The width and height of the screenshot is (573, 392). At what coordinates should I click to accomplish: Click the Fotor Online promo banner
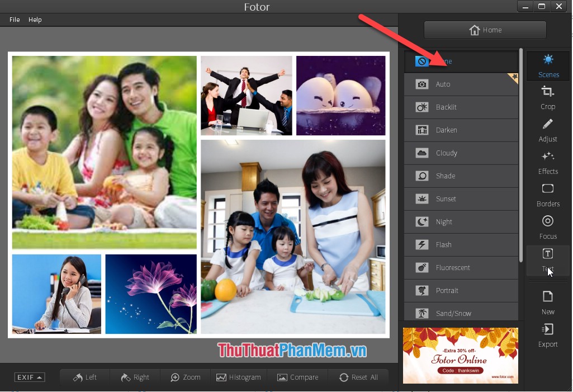pos(460,356)
